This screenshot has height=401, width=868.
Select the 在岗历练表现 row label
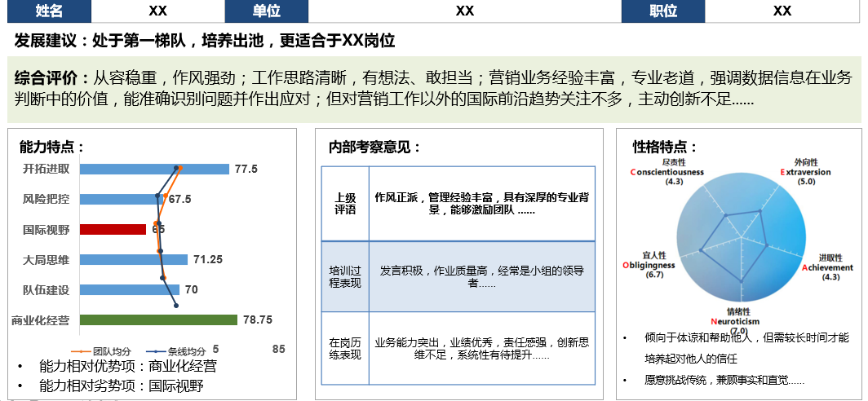[345, 348]
